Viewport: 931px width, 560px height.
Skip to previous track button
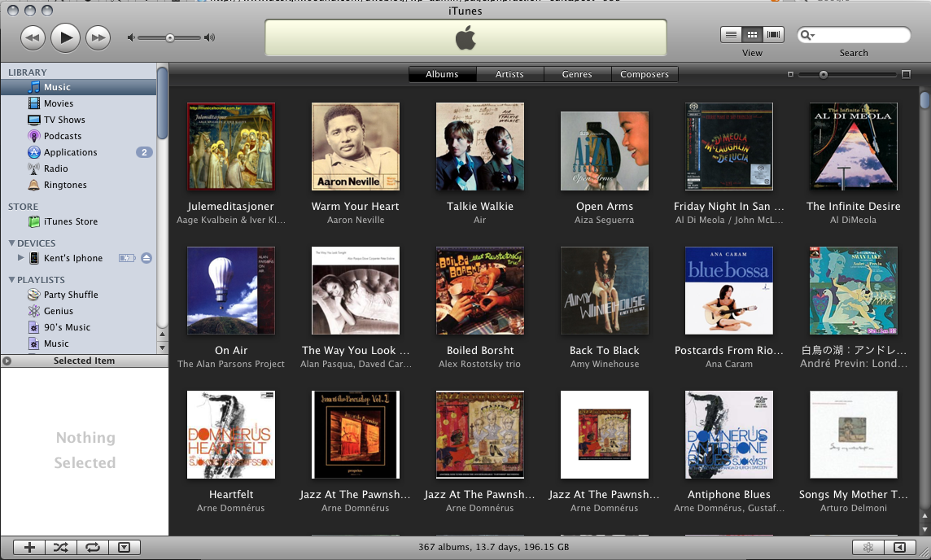pyautogui.click(x=33, y=38)
